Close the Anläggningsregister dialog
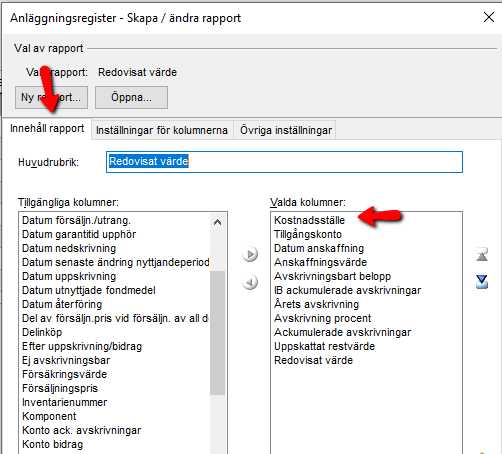Screen dimensions: 502x454 click(x=489, y=17)
